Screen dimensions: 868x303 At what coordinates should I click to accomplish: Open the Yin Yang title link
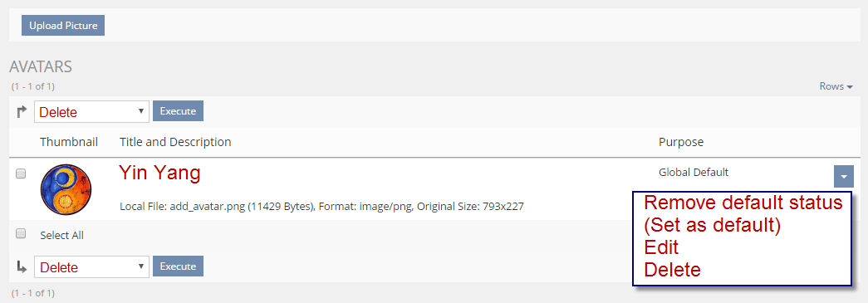tap(159, 173)
